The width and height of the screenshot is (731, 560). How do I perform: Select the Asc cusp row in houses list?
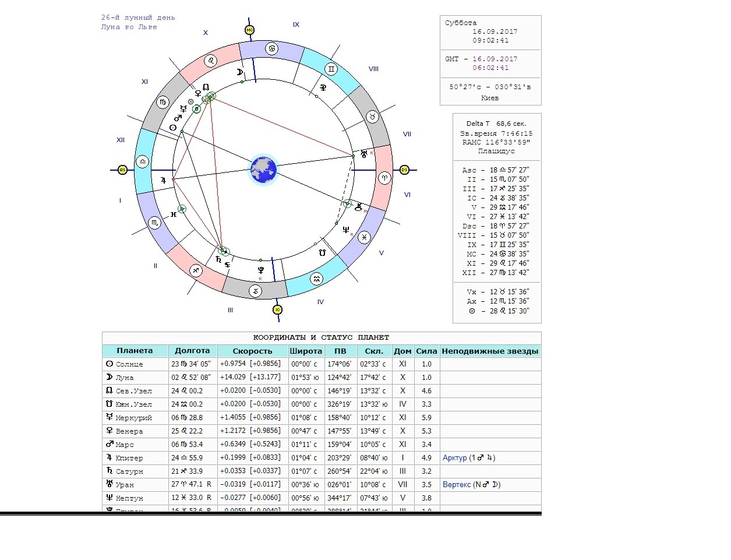(496, 170)
